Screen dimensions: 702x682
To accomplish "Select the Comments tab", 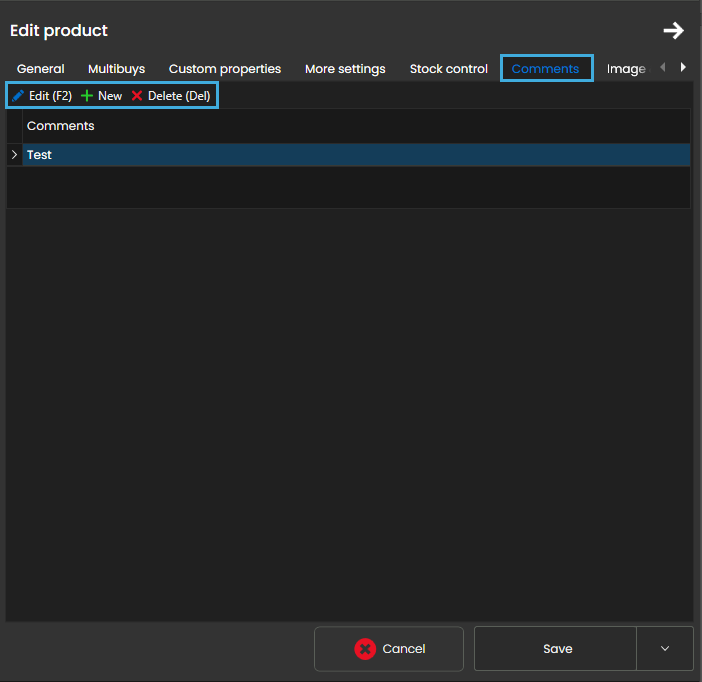I will coord(545,69).
